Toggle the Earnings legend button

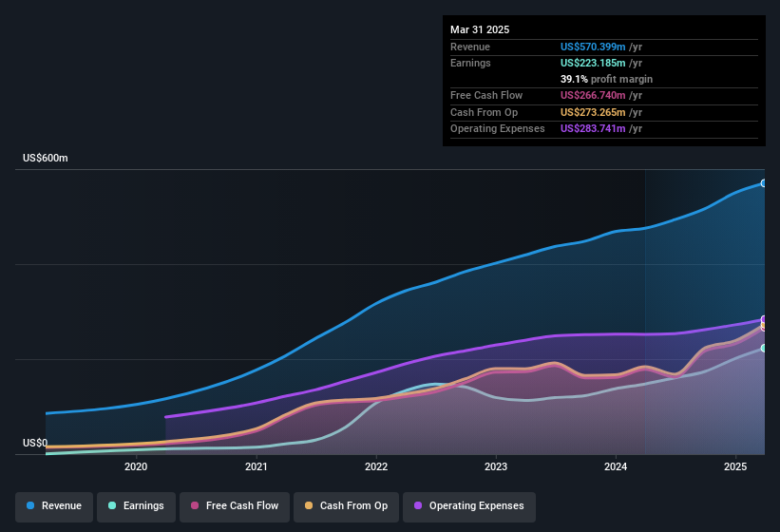point(136,506)
